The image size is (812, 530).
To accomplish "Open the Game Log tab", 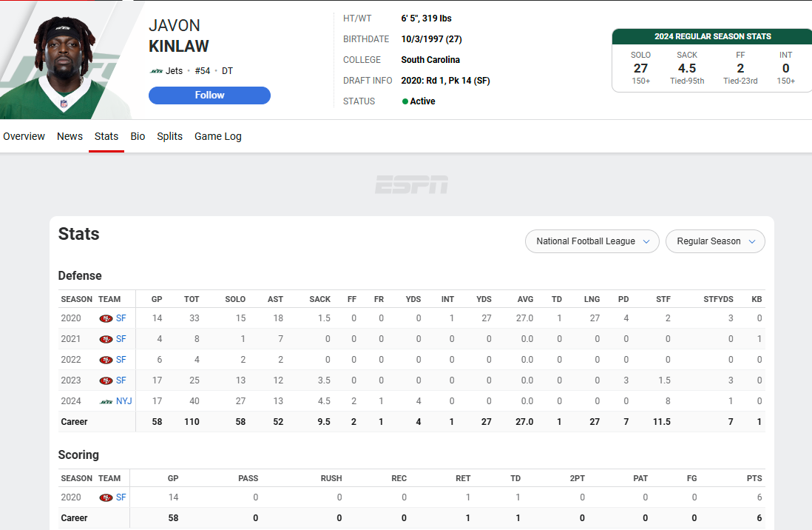I will 218,136.
